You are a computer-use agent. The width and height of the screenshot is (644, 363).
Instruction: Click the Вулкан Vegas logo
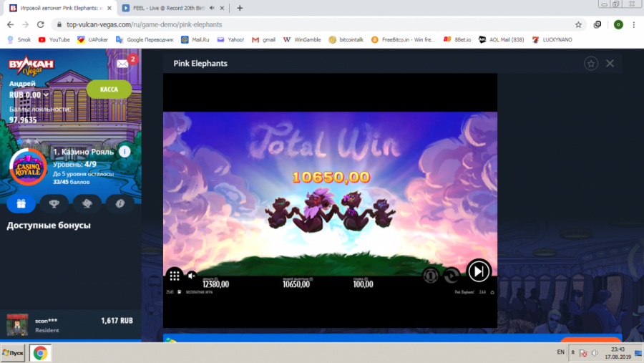click(31, 65)
